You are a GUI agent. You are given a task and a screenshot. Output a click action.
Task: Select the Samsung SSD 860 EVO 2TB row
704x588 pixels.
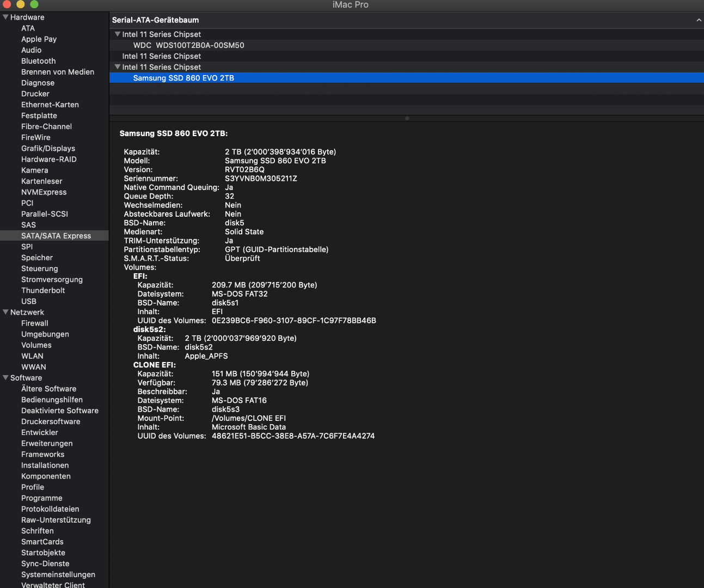tap(183, 78)
